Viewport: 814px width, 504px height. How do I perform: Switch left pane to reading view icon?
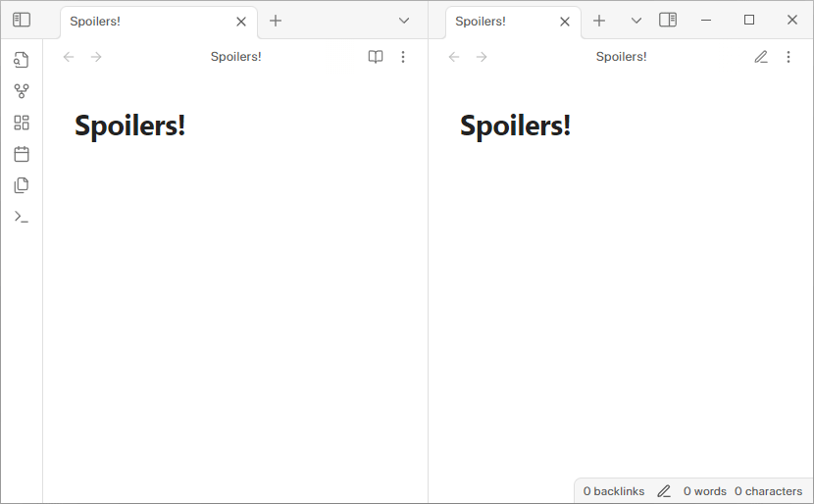[376, 57]
